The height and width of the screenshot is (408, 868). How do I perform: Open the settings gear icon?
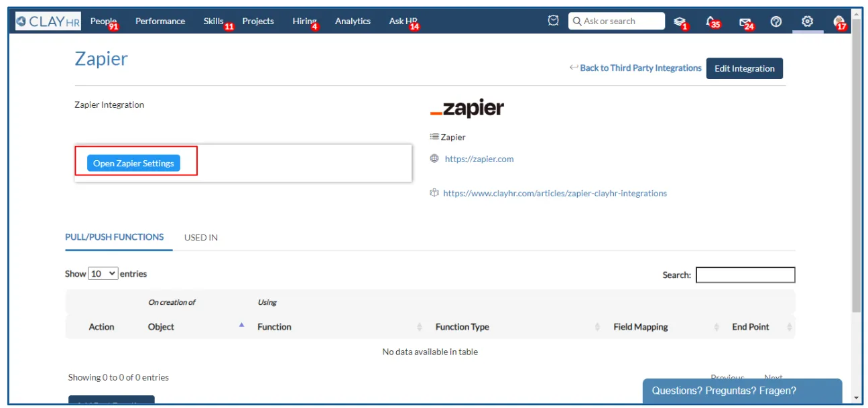(808, 21)
